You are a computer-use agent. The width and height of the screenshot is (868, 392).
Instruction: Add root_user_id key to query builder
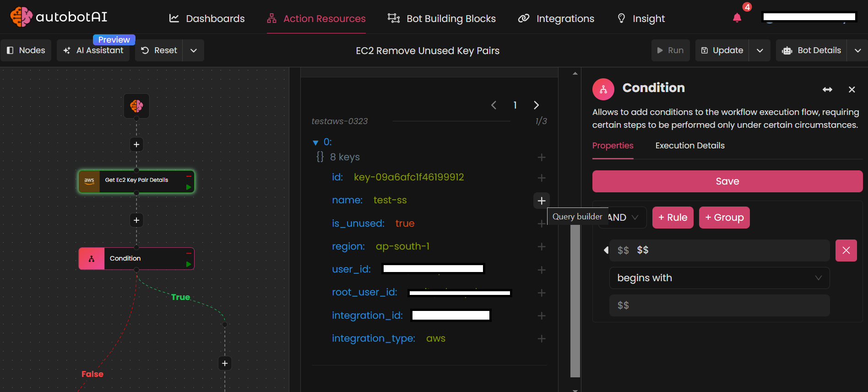tap(542, 293)
